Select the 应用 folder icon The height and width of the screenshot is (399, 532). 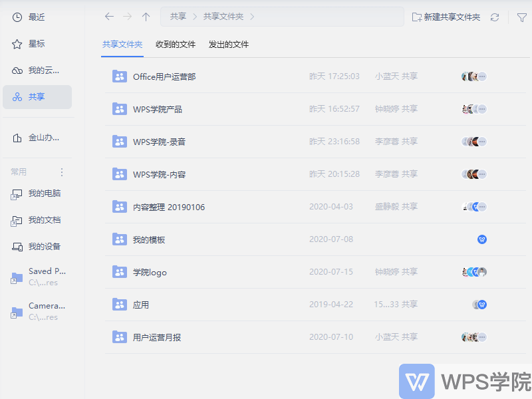tap(120, 305)
